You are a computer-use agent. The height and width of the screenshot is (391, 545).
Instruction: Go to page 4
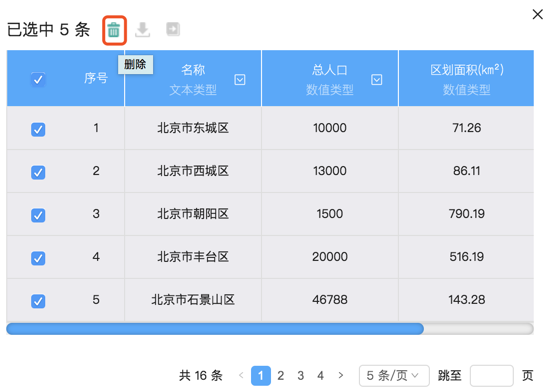[320, 376]
